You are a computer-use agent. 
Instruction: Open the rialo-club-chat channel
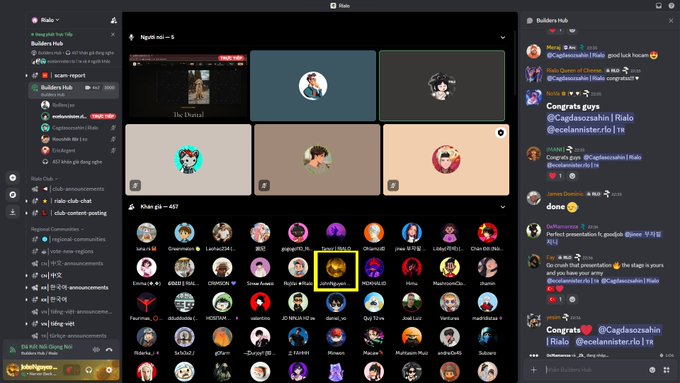[x=73, y=201]
